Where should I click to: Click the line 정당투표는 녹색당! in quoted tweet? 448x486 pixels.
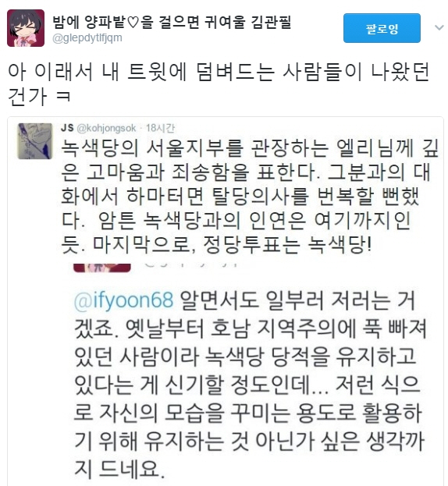(x=286, y=245)
